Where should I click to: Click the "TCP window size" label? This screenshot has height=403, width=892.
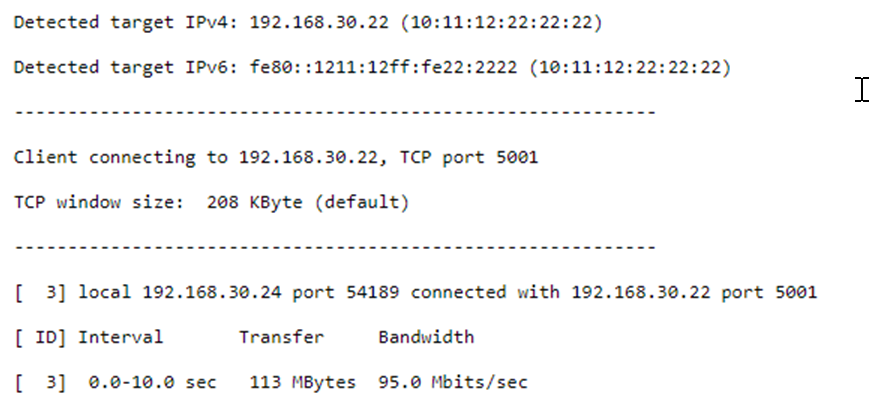[88, 202]
